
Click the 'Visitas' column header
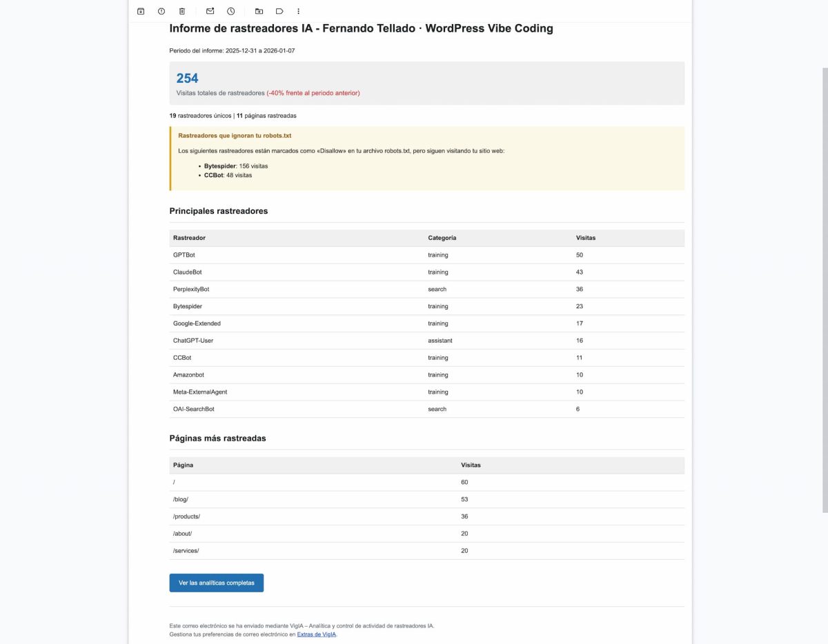[x=585, y=237]
